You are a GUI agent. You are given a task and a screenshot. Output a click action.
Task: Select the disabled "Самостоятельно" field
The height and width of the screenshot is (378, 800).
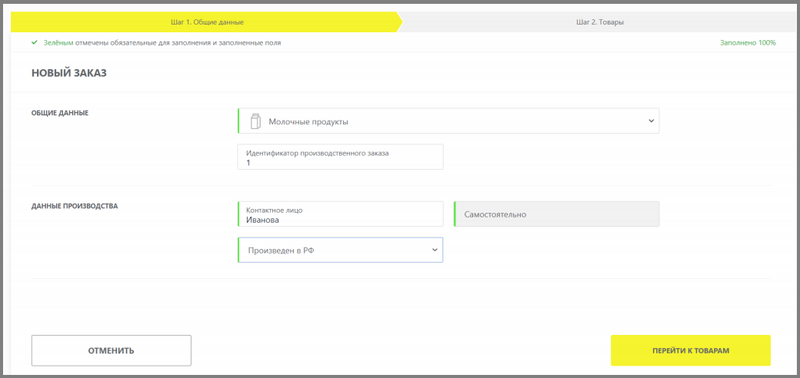(557, 214)
